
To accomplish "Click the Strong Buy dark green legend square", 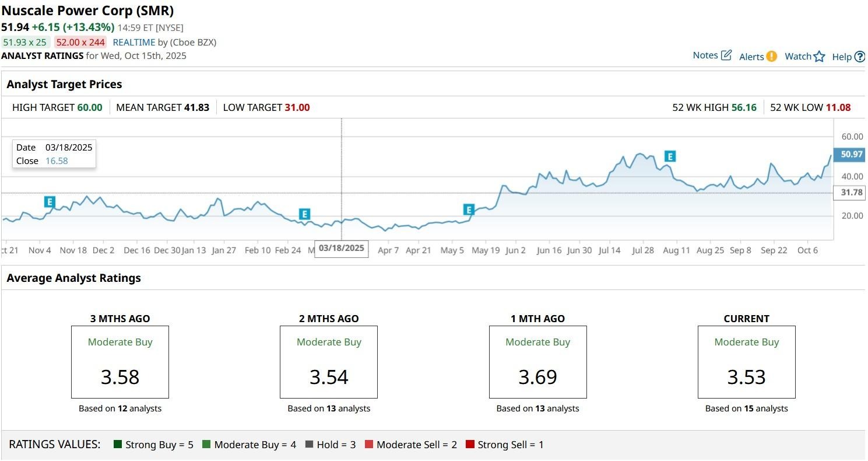I will pyautogui.click(x=118, y=445).
